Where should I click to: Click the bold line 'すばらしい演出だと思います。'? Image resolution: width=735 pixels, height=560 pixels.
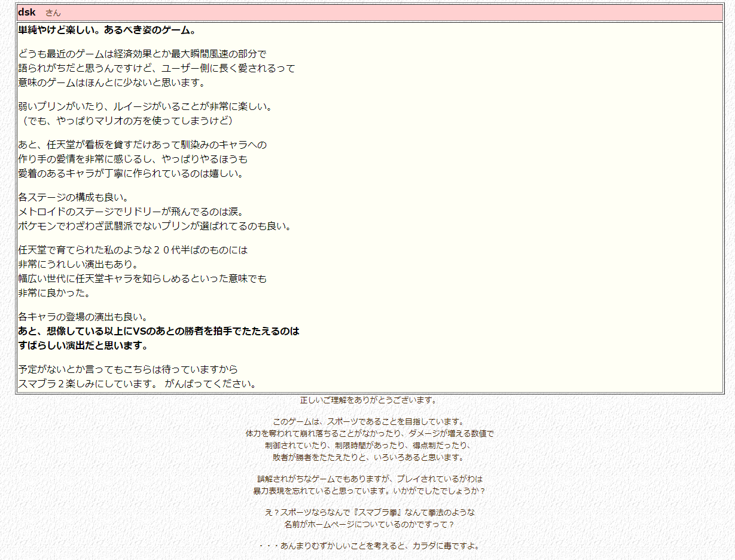tap(83, 345)
